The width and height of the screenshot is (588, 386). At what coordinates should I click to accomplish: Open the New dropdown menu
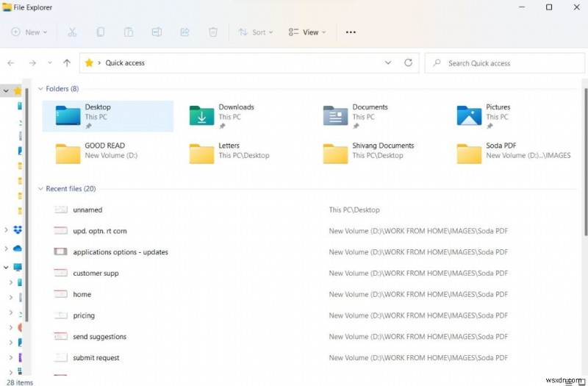[29, 32]
